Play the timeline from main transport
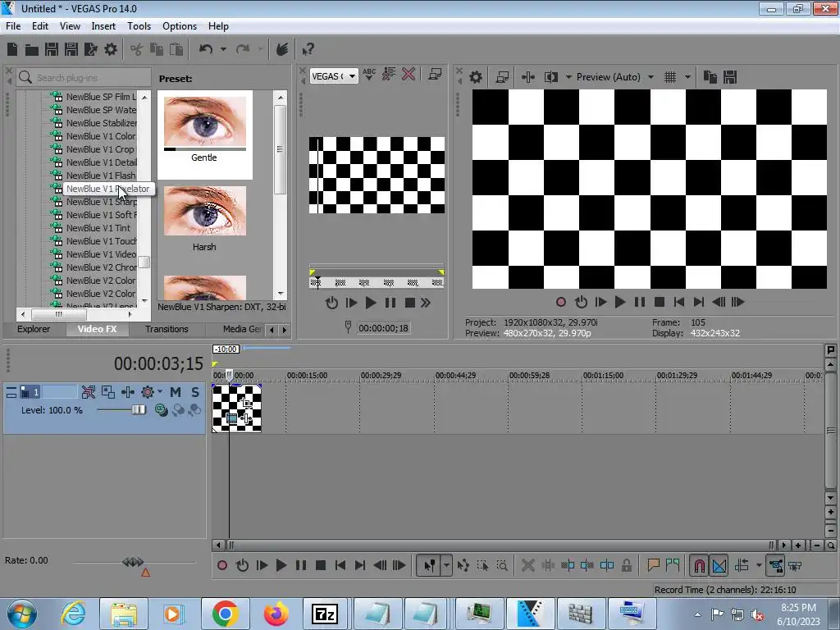Viewport: 840px width, 630px height. (x=281, y=566)
